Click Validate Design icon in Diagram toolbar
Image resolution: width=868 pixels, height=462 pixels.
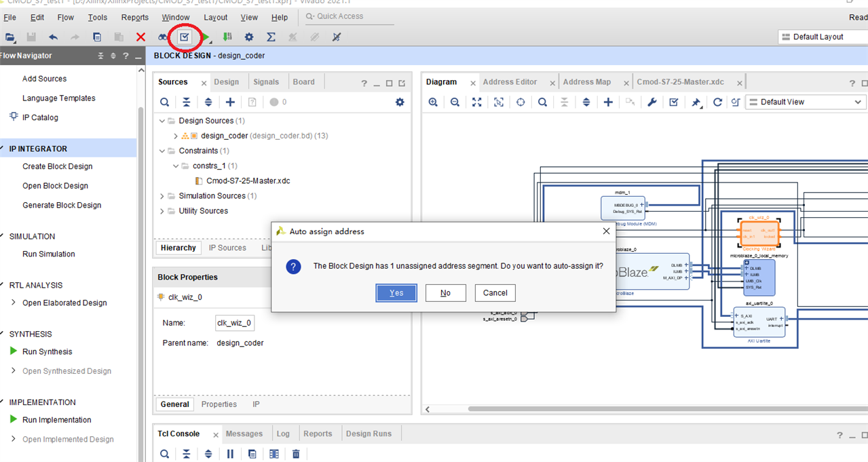pyautogui.click(x=673, y=102)
